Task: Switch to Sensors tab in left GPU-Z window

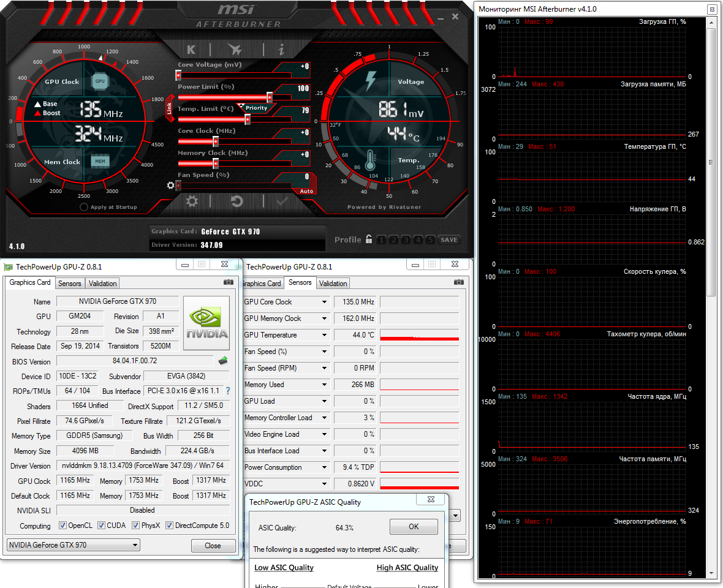Action: pyautogui.click(x=70, y=284)
